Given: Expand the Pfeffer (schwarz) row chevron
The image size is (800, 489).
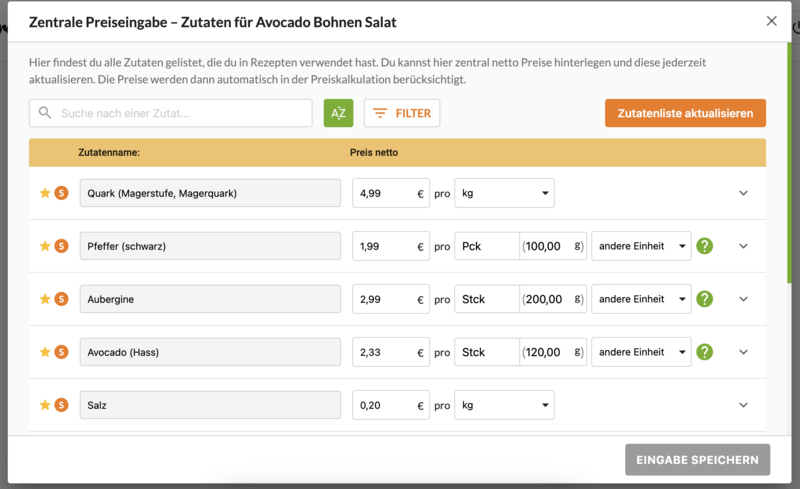Looking at the screenshot, I should click(743, 246).
